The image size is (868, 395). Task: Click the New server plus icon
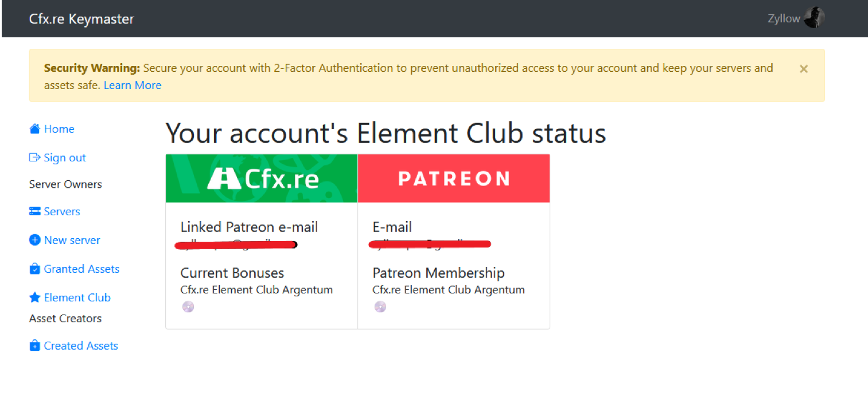[35, 240]
